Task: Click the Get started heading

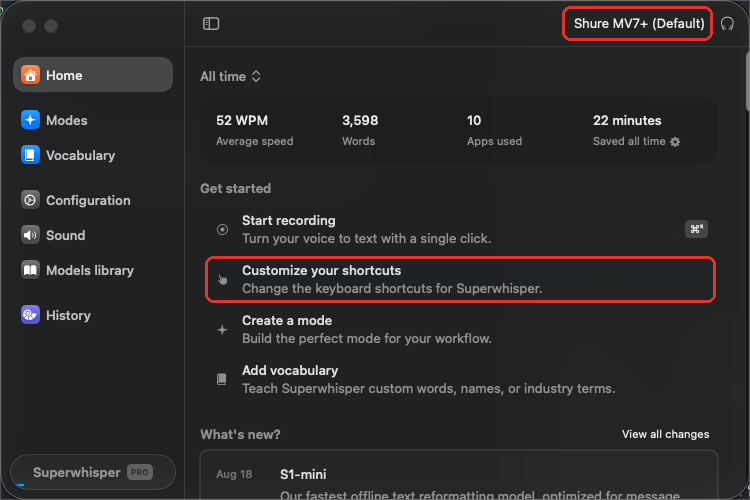Action: pyautogui.click(x=235, y=189)
